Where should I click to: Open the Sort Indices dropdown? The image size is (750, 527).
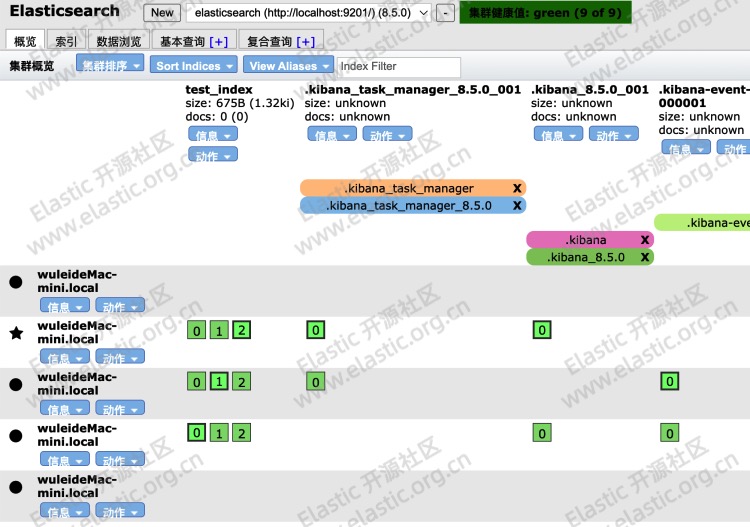[194, 66]
